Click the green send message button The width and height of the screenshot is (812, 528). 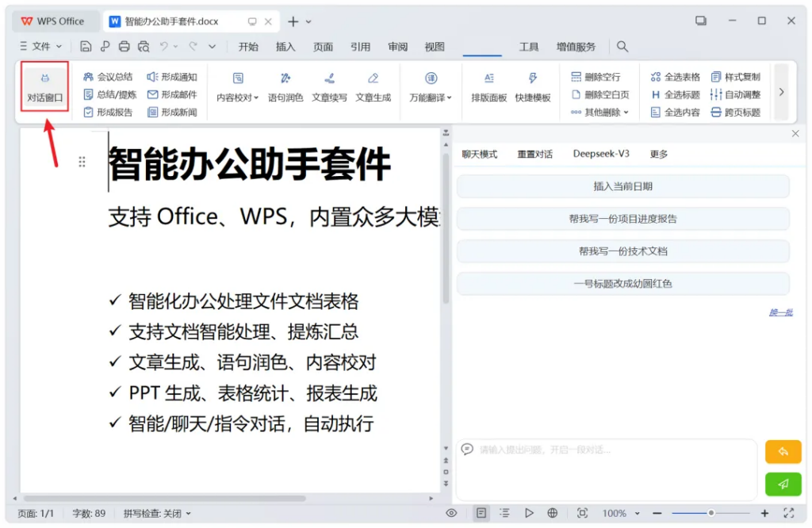(783, 484)
